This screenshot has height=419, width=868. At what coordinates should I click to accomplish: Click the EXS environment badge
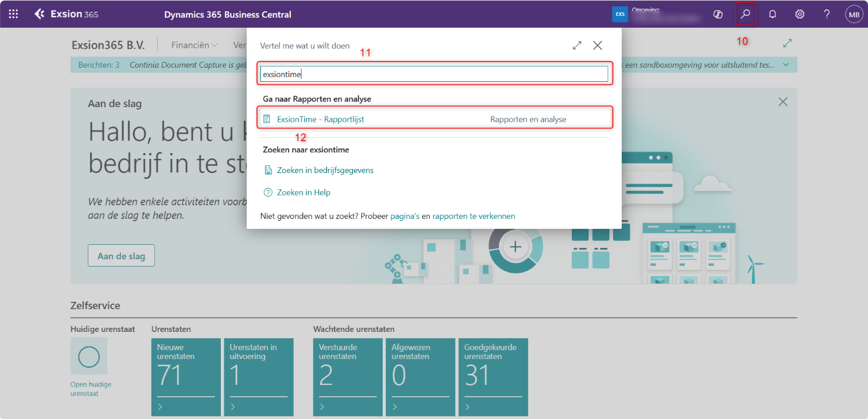coord(620,14)
